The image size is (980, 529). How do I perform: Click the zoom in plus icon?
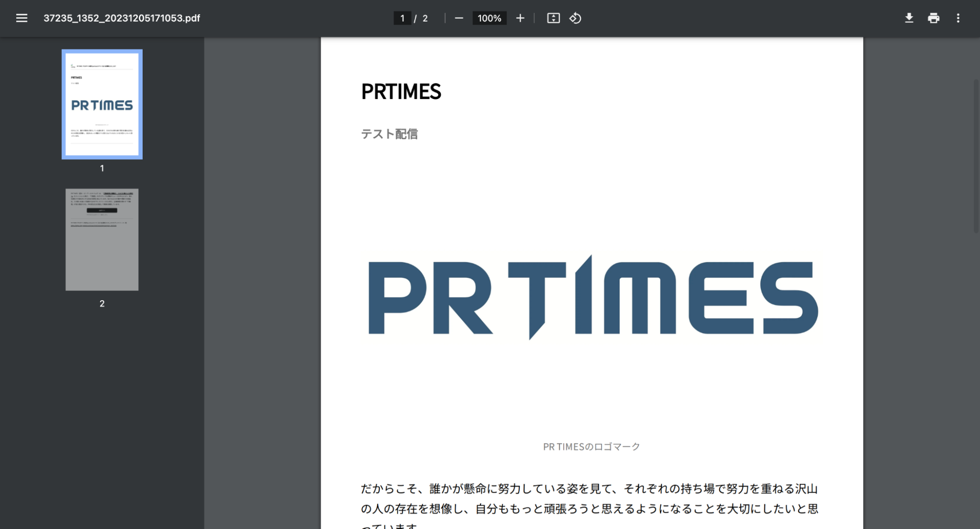point(520,18)
